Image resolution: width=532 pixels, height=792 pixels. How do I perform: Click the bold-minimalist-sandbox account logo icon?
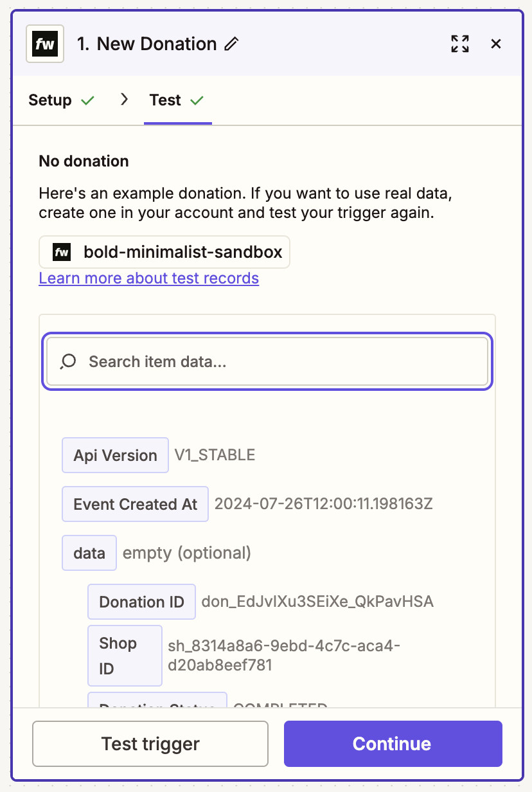(x=62, y=253)
